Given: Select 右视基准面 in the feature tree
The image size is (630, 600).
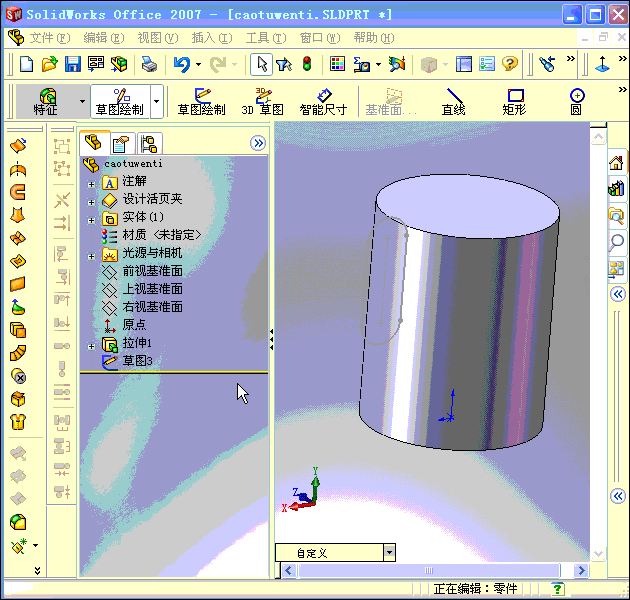Looking at the screenshot, I should (x=152, y=307).
